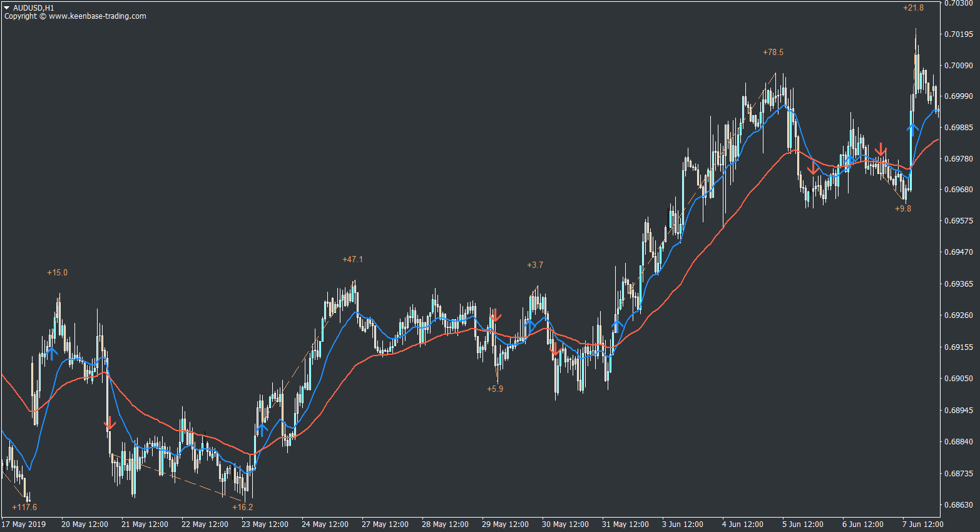
Task: Click the 0.69990 price level on the axis
Action: click(x=958, y=96)
